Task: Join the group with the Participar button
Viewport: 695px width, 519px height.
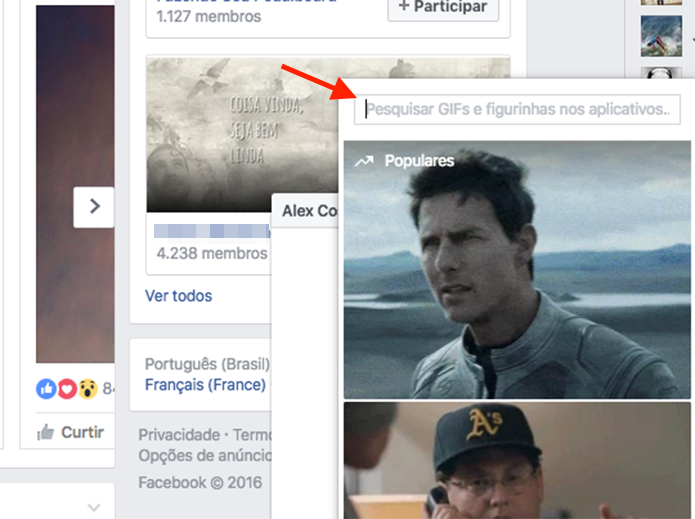Action: pos(443,7)
